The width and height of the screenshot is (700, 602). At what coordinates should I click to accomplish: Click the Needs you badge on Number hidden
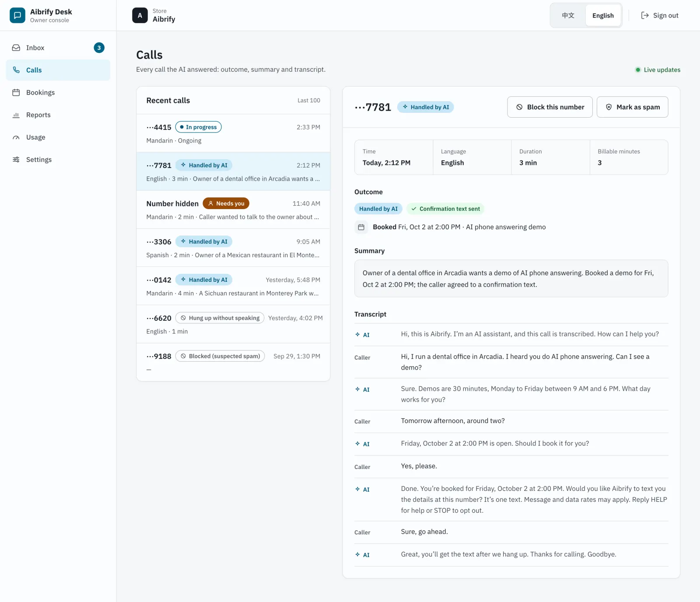coord(226,203)
